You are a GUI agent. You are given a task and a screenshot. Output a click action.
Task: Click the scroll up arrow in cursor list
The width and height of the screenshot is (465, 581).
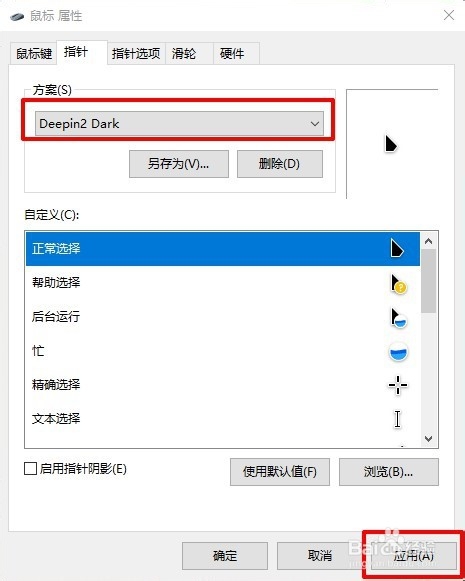coord(429,241)
